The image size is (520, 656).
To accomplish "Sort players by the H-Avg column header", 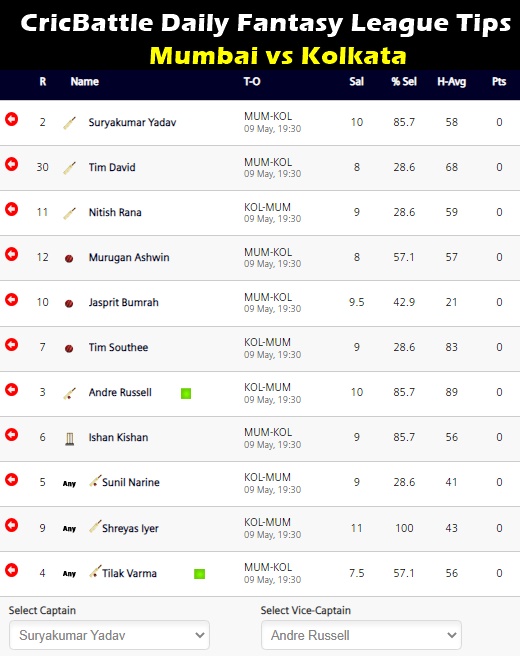I will coord(451,82).
